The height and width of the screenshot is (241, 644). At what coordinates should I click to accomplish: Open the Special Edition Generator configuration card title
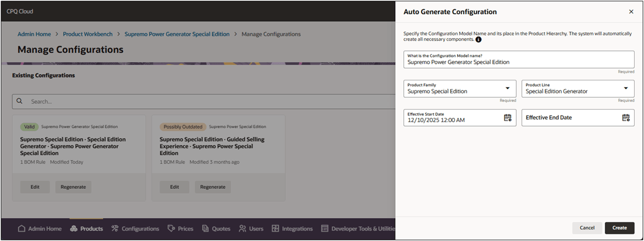73,146
